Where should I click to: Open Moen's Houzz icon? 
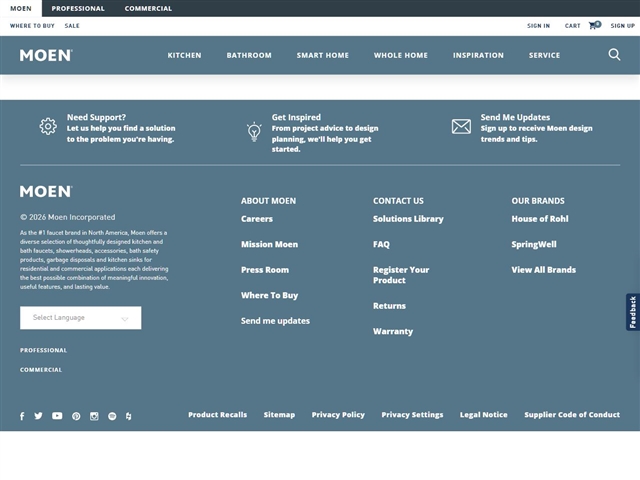[x=129, y=416]
